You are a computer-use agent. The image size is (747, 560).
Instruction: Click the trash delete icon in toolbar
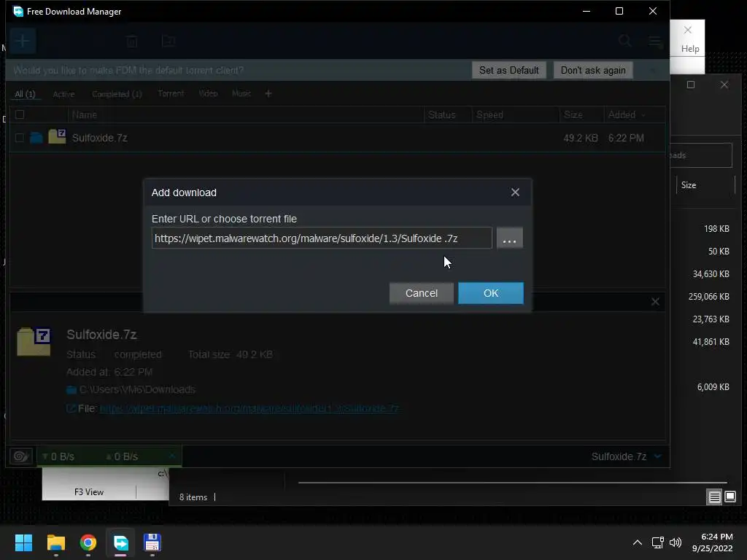click(132, 41)
